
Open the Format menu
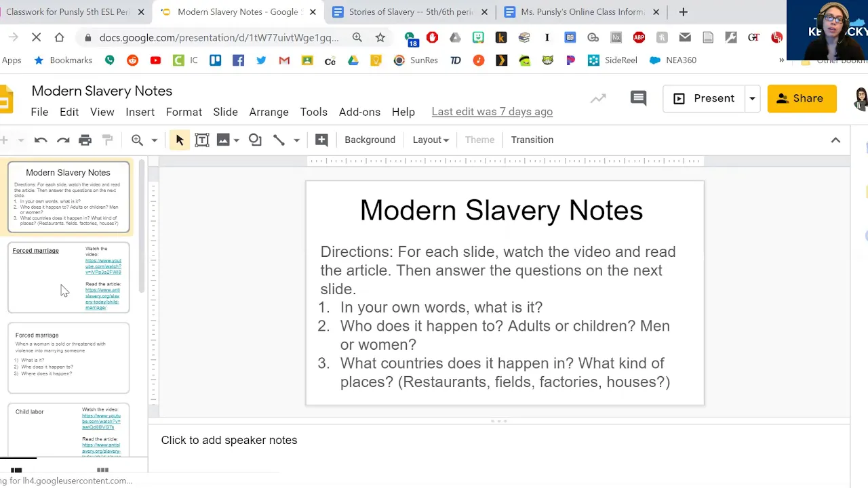coord(184,112)
